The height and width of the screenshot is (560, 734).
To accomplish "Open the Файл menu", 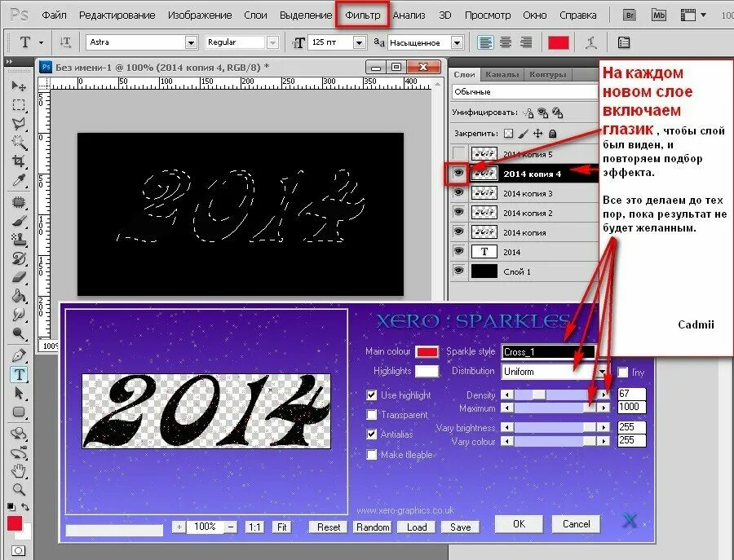I will [x=54, y=15].
